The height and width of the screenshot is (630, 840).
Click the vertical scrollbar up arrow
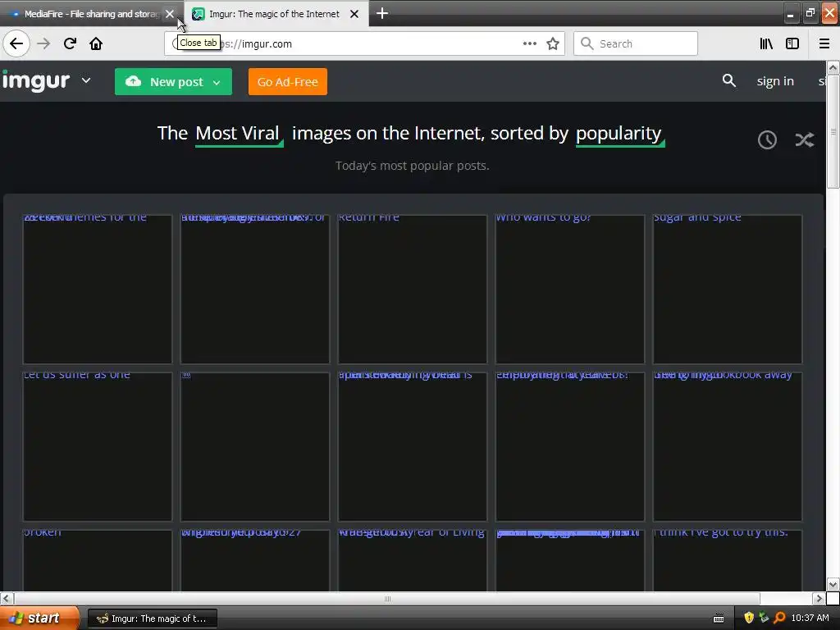(833, 67)
